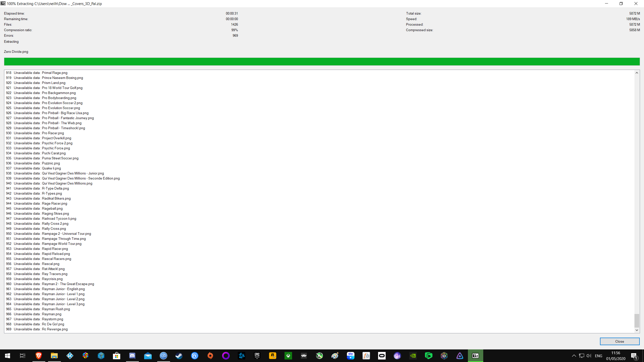Switch to qBittorrent in taskbar
Viewport: 644px width, 362px height.
(x=164, y=356)
